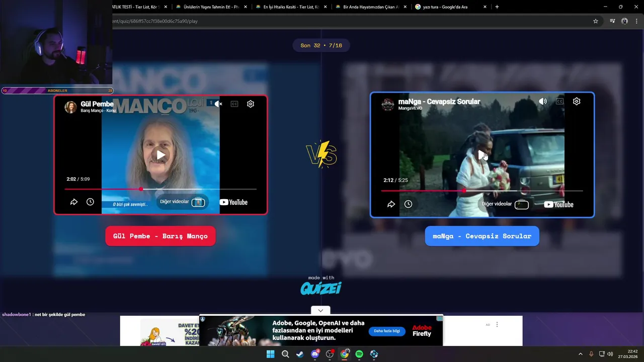Focus the browser address bar
The image size is (644, 362).
click(x=350, y=21)
